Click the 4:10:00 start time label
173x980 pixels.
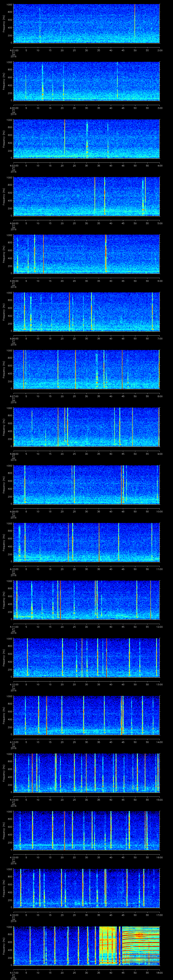pos(14,569)
